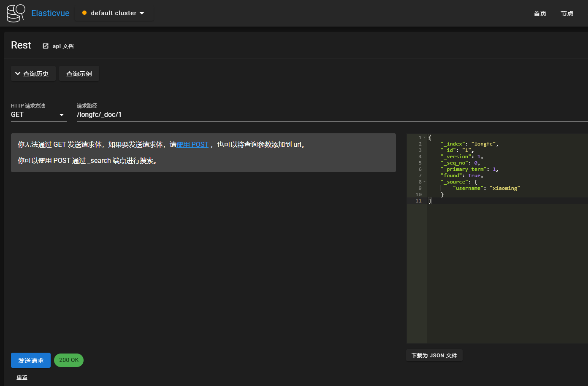Click the "_id": "1" line
The width and height of the screenshot is (588, 386).
point(457,150)
